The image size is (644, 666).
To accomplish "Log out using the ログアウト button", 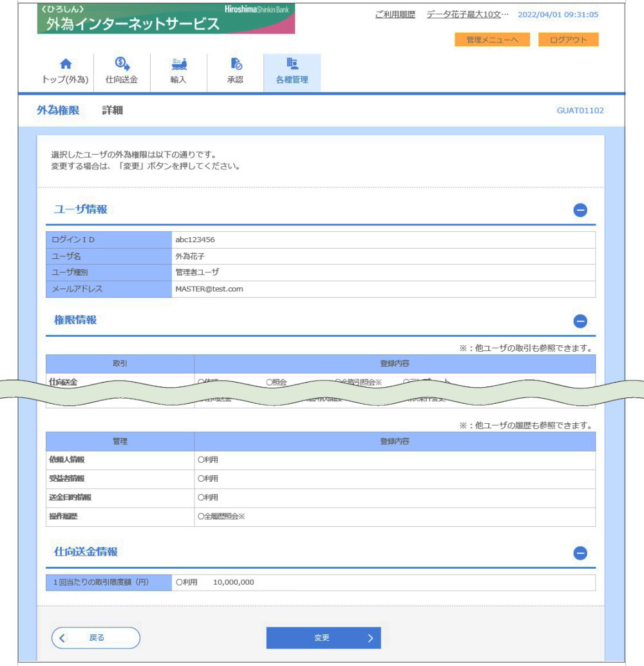I will click(x=568, y=40).
